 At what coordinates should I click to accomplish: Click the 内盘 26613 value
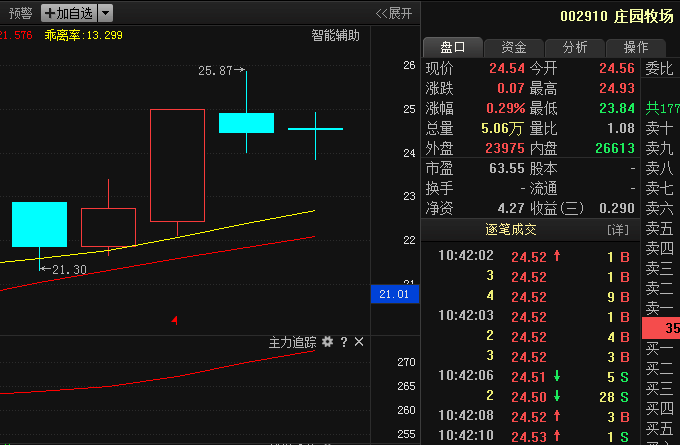(x=615, y=148)
